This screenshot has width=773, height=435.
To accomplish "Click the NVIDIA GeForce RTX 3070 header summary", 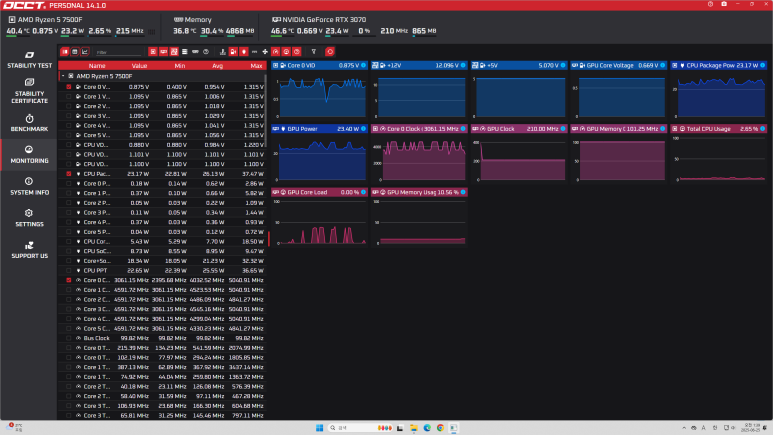I will (353, 26).
